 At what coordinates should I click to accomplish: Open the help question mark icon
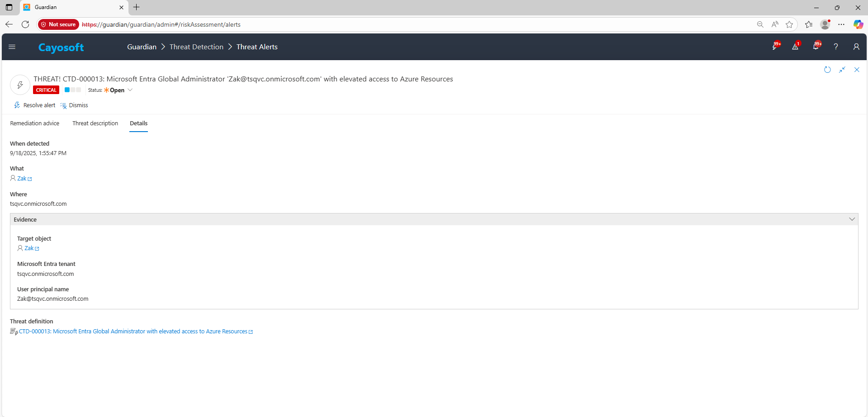[836, 47]
